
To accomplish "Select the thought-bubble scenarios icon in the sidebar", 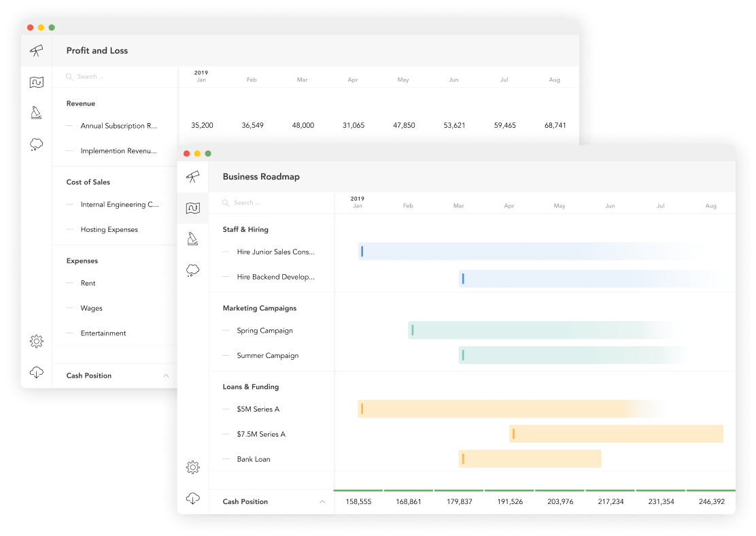I will [192, 270].
